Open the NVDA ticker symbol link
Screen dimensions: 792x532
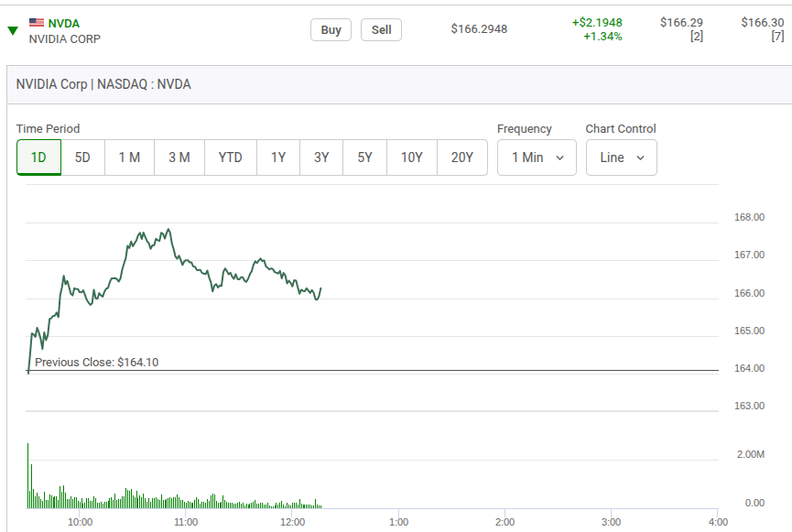coord(64,23)
